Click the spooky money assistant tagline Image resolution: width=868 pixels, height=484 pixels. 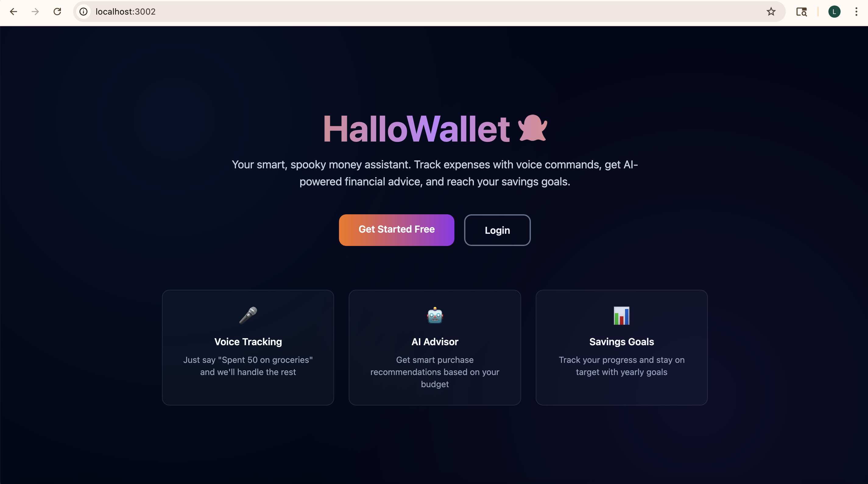(435, 173)
